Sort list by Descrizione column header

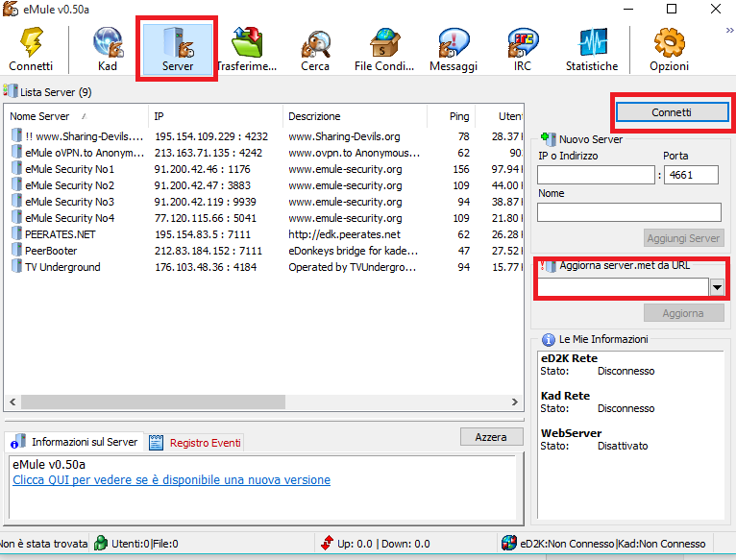[356, 116]
